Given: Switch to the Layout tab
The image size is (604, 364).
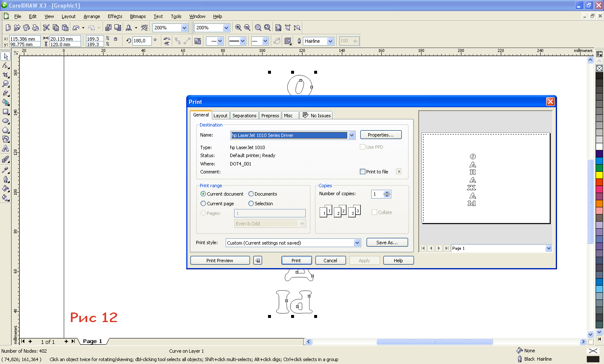Looking at the screenshot, I should pyautogui.click(x=220, y=116).
